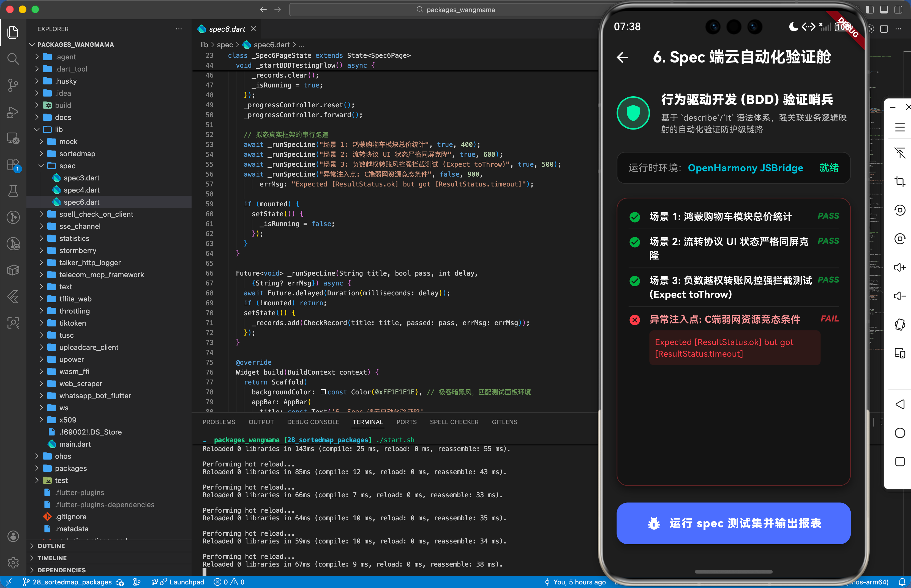
Task: Open the Testing flask icon view
Action: 13,191
